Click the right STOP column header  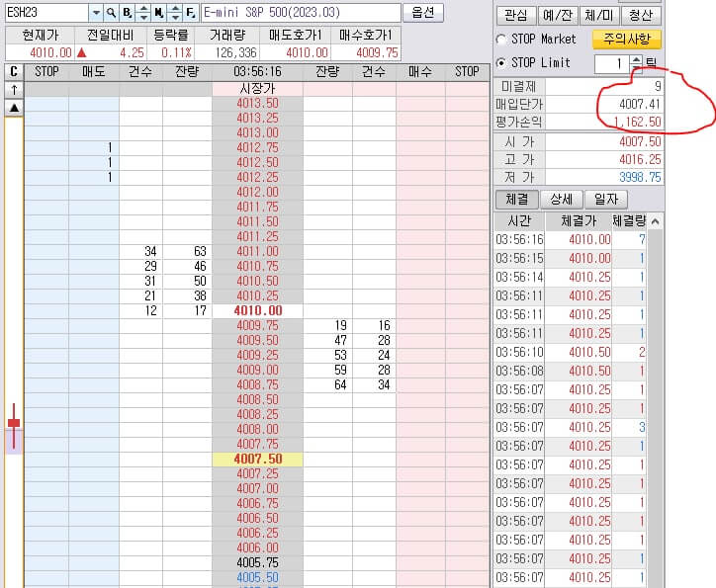pos(467,71)
